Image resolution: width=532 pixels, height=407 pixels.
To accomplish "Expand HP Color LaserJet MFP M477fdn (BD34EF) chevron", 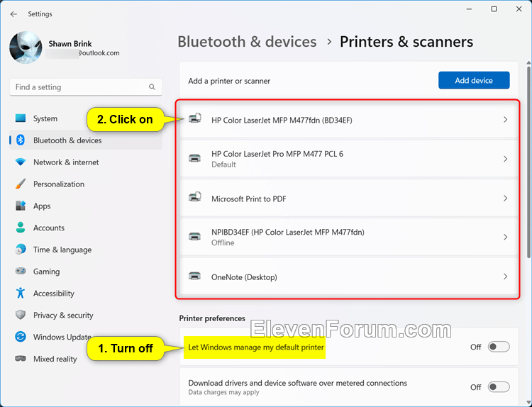I will (x=505, y=120).
